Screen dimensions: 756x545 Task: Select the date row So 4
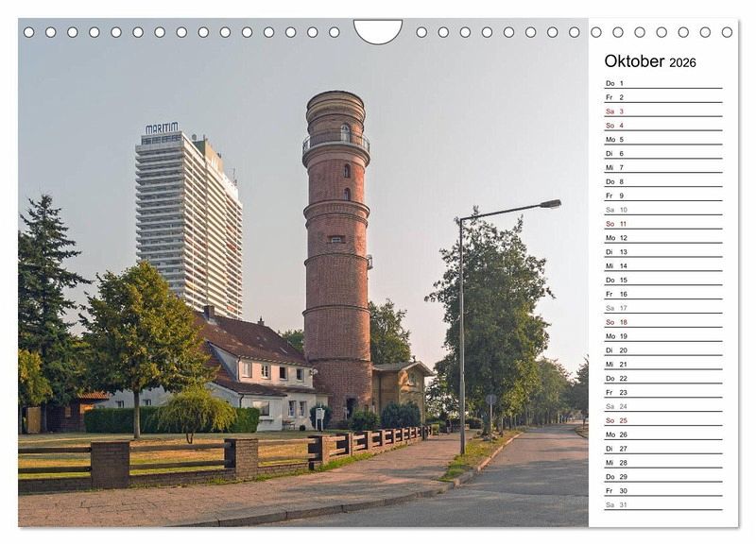(x=663, y=126)
